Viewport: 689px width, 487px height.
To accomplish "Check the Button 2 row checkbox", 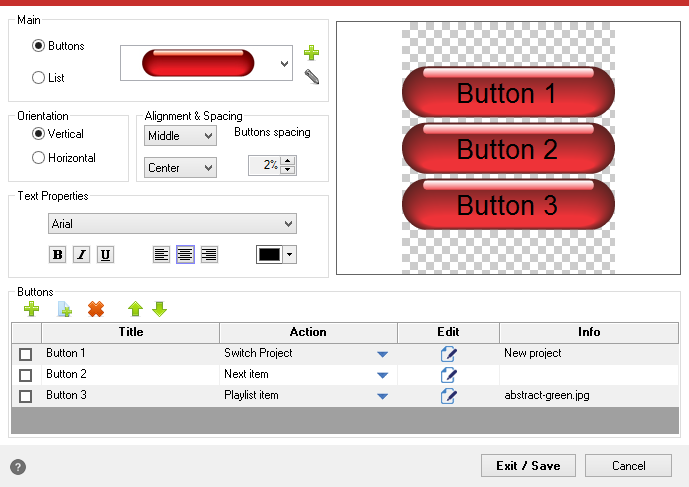I will coord(26,375).
